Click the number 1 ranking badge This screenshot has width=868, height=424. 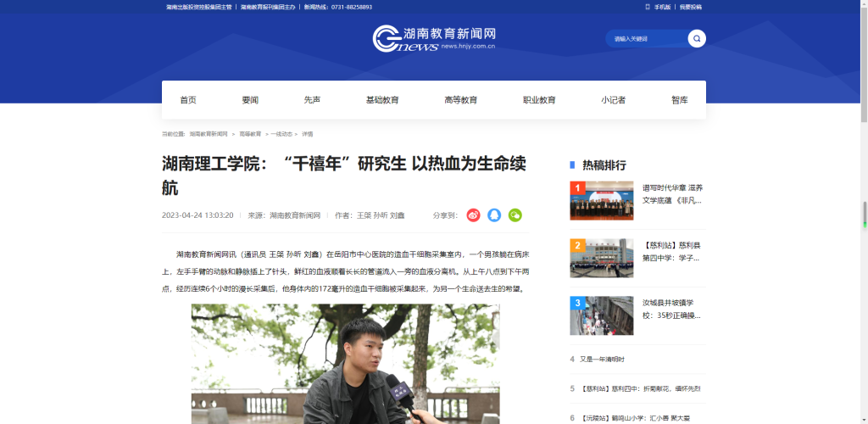point(577,188)
